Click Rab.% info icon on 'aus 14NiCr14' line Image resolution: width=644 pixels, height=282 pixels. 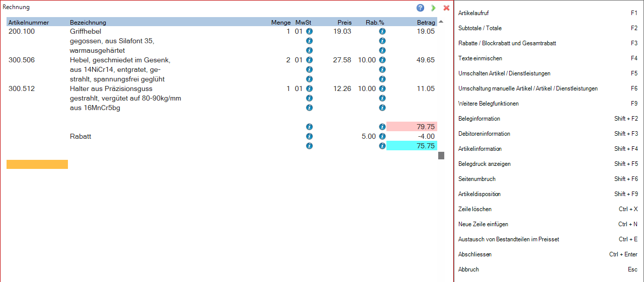coord(382,69)
